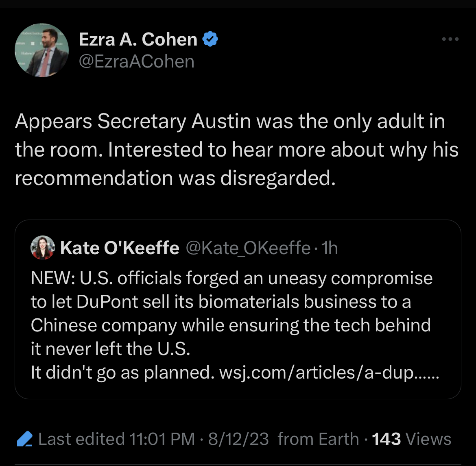This screenshot has width=476, height=466.
Task: Click the 1h timestamp on quoted tweet
Action: pyautogui.click(x=330, y=248)
